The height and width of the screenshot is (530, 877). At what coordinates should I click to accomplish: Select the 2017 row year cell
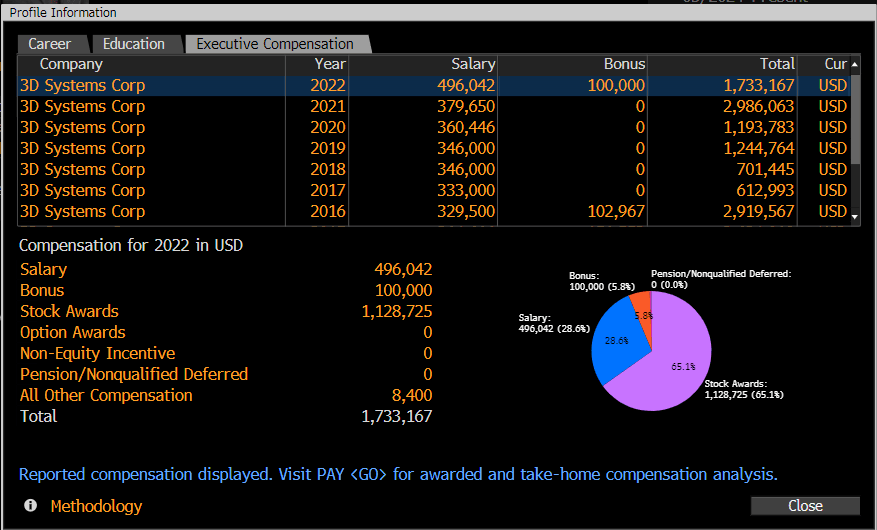tap(328, 191)
